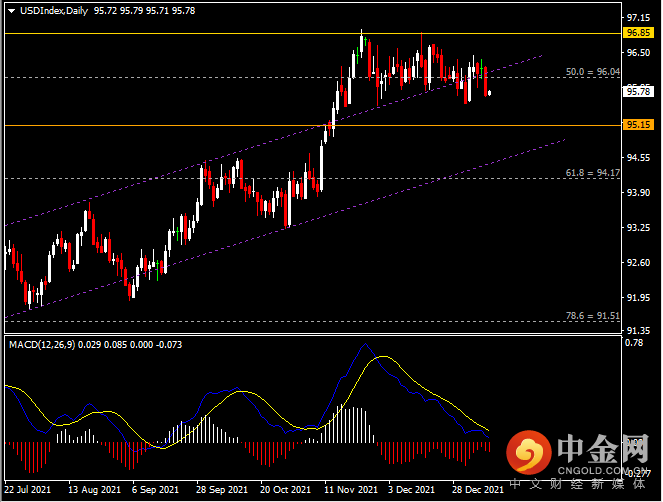Click the 91.35 price axis value
Viewport: 663px width, 502px height.
point(638,330)
